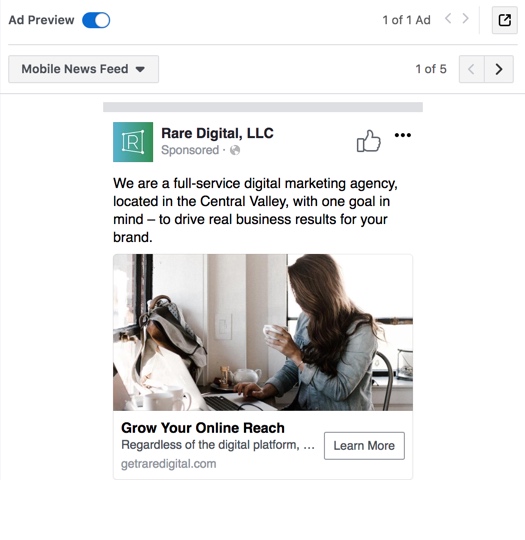The width and height of the screenshot is (525, 540).
Task: Click the dropdown caret beside Mobile News Feed
Action: pos(140,70)
